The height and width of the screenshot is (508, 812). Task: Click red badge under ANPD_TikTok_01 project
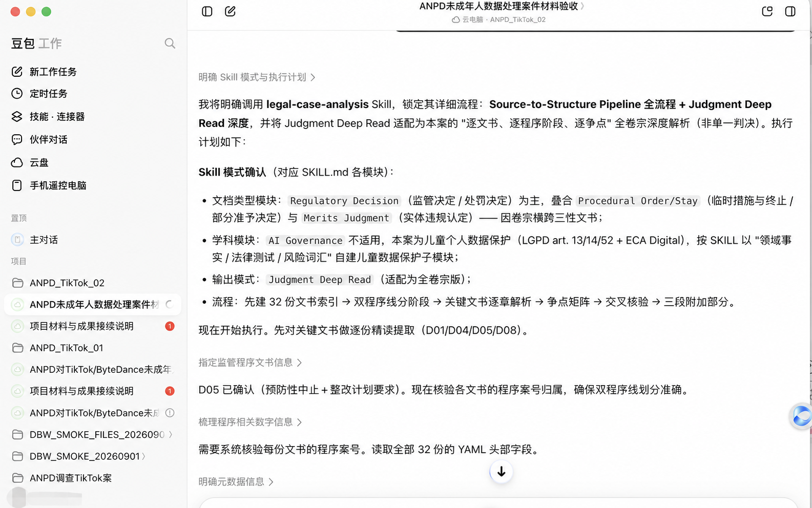(x=170, y=391)
